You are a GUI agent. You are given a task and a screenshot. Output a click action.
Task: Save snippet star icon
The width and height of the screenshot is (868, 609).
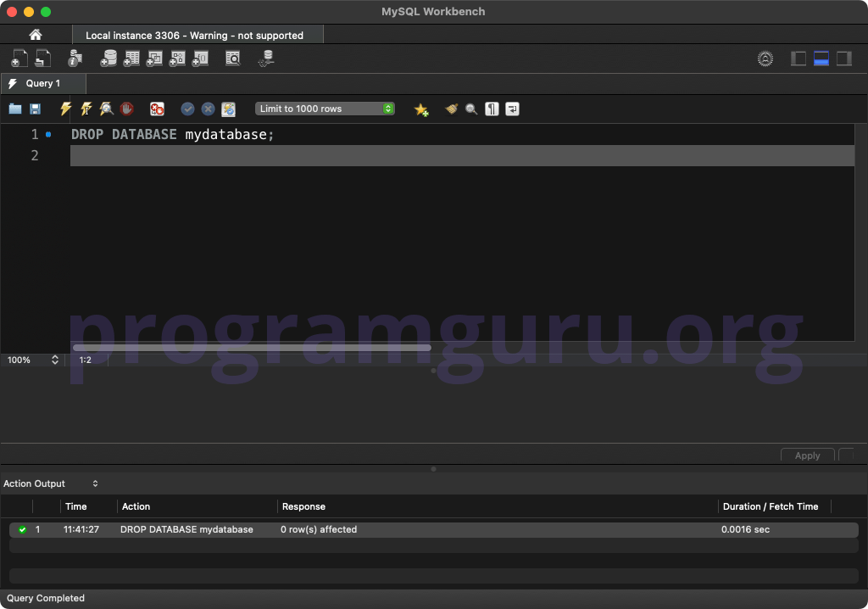tap(421, 109)
